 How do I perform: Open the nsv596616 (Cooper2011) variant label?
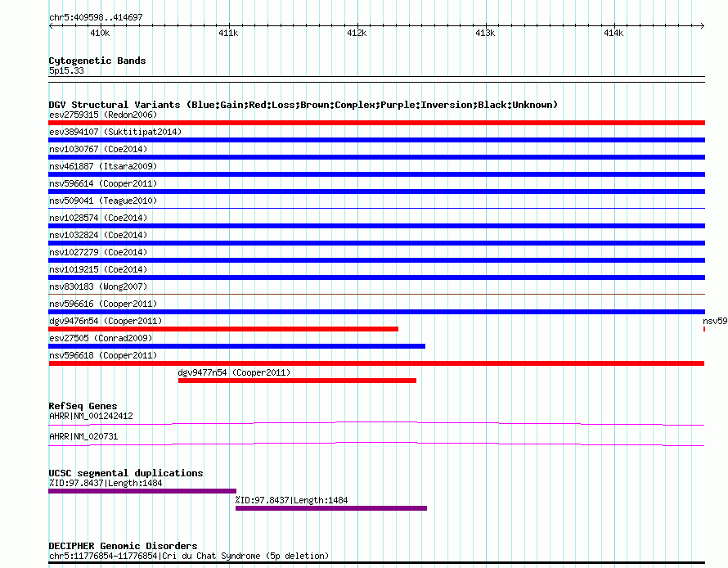[103, 304]
